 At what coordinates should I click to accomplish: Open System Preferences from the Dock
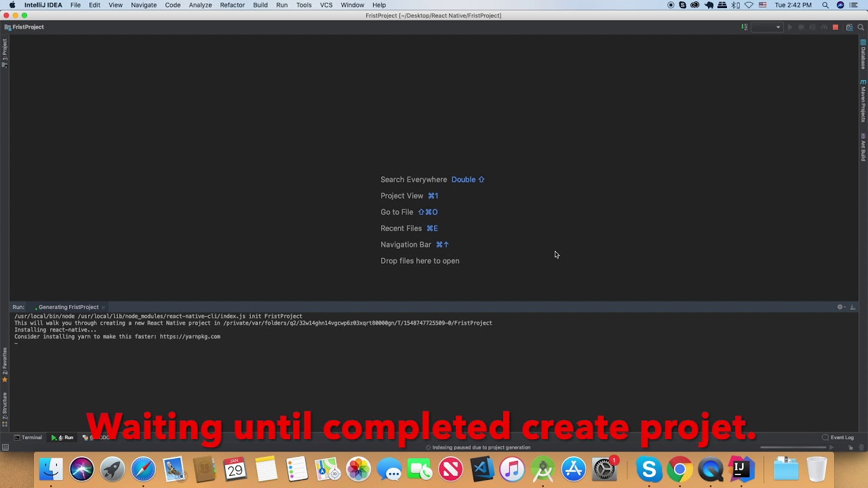point(604,469)
